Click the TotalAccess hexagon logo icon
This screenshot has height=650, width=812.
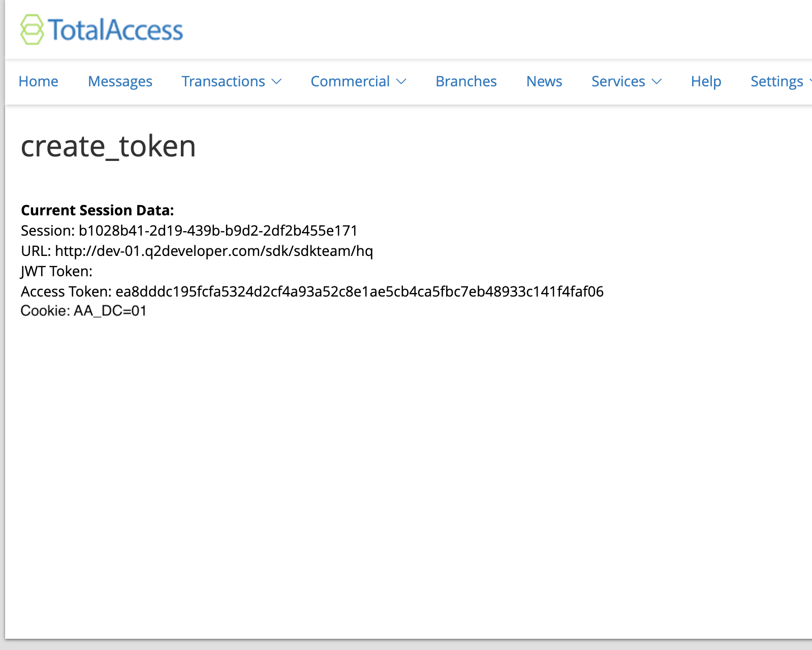pos(32,29)
